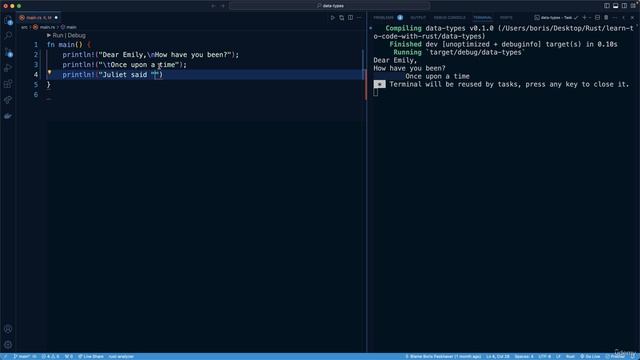The width and height of the screenshot is (640, 360).
Task: Go forward with the navigation arrow
Action: (x=223, y=6)
